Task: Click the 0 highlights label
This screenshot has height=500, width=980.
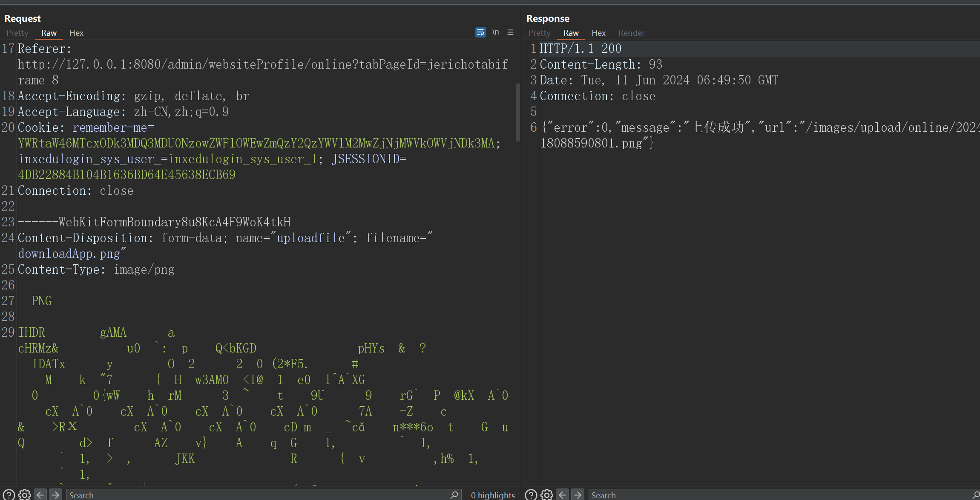Action: (x=493, y=495)
